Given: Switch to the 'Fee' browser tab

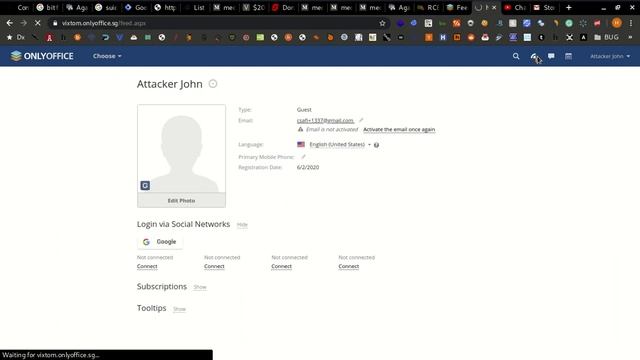Looking at the screenshot, I should [458, 7].
